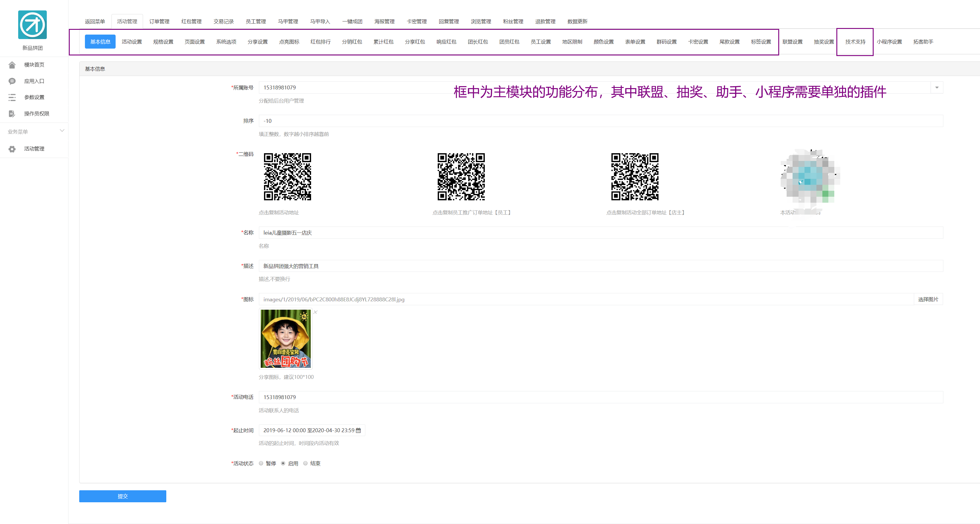Select the 技术支持 sub-tab
This screenshot has width=980, height=524.
tap(855, 41)
